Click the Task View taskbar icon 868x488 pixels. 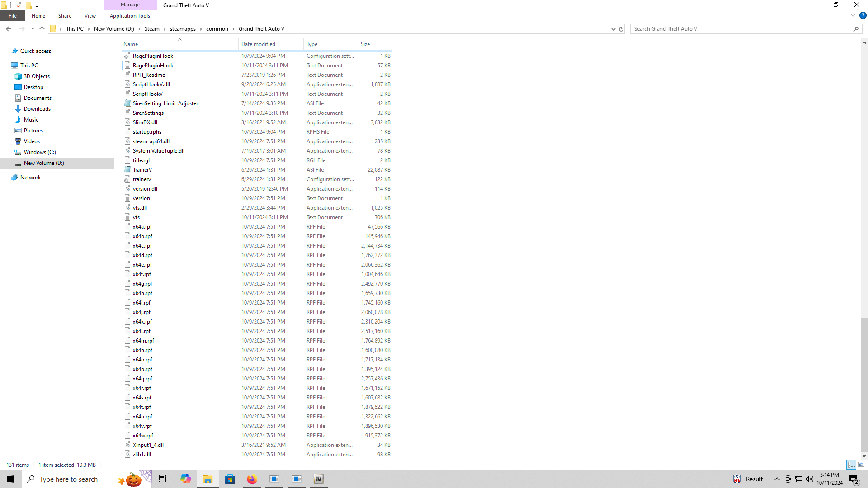[163, 479]
